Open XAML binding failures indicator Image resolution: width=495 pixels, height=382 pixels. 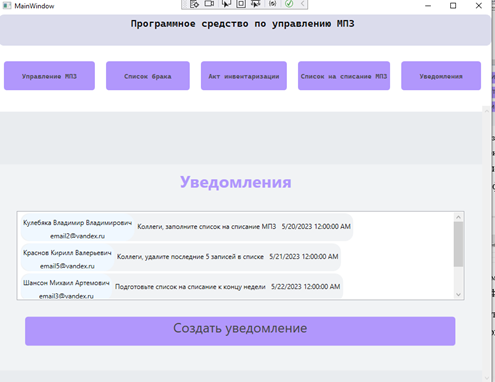(x=272, y=4)
